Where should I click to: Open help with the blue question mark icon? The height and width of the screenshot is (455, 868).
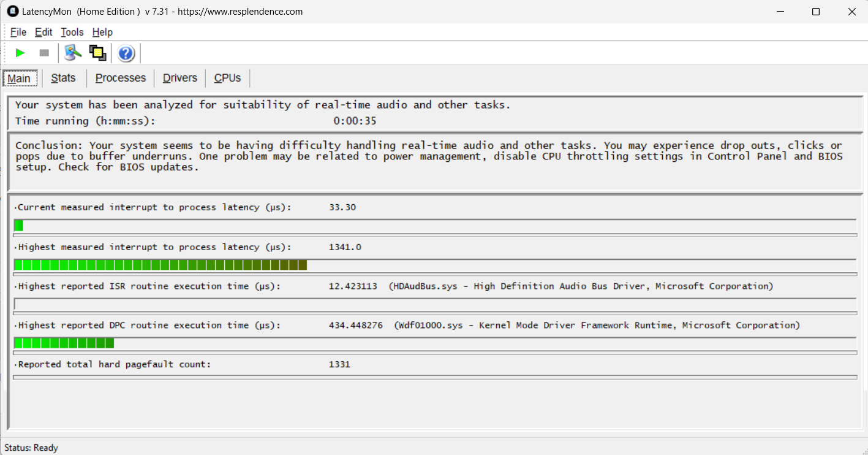pyautogui.click(x=126, y=53)
